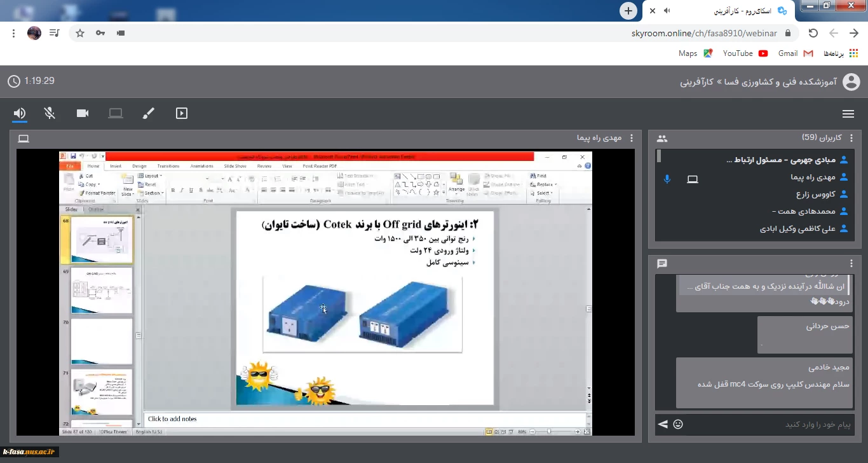Mute the tab using its speaker icon
The height and width of the screenshot is (463, 868).
click(667, 11)
